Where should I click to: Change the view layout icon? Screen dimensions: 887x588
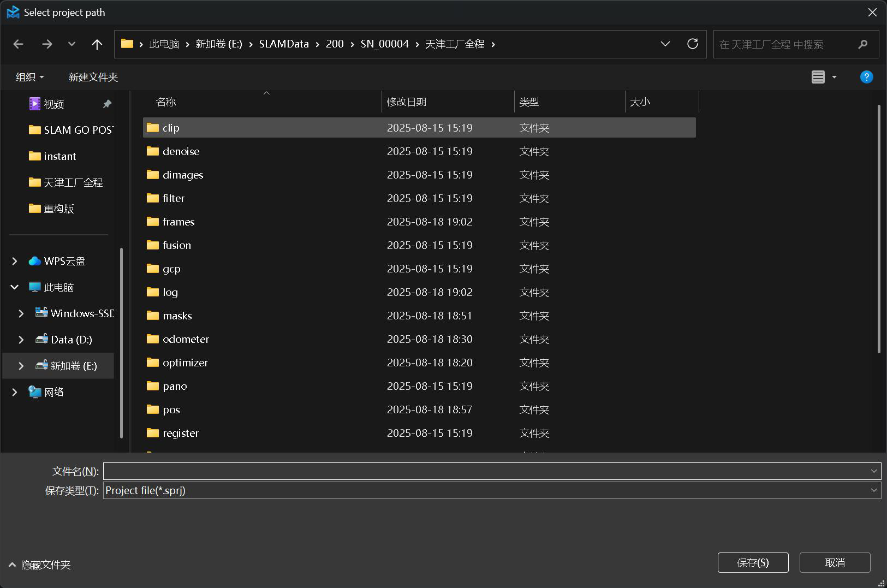click(x=818, y=77)
